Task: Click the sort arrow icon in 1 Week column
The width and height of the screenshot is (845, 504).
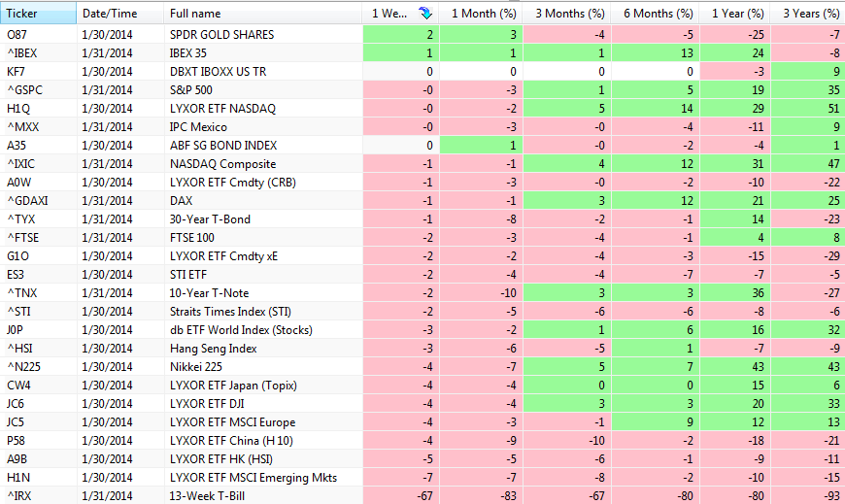Action: pyautogui.click(x=424, y=14)
